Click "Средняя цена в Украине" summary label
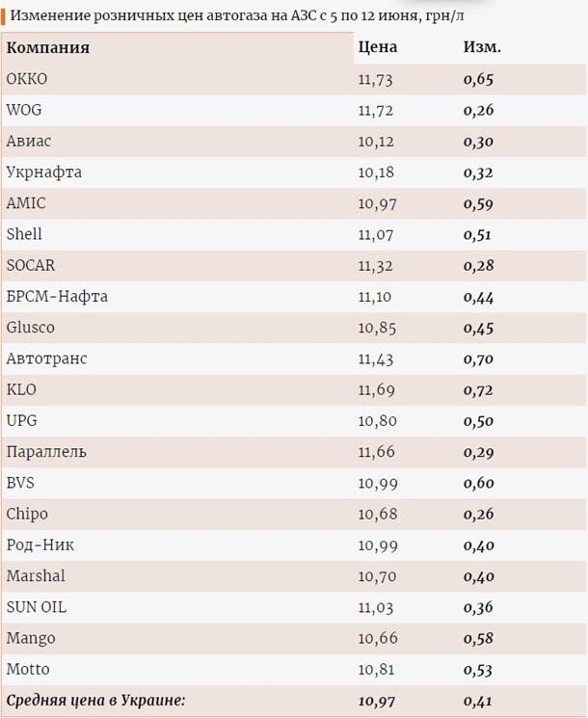This screenshot has height=718, width=588. click(95, 701)
